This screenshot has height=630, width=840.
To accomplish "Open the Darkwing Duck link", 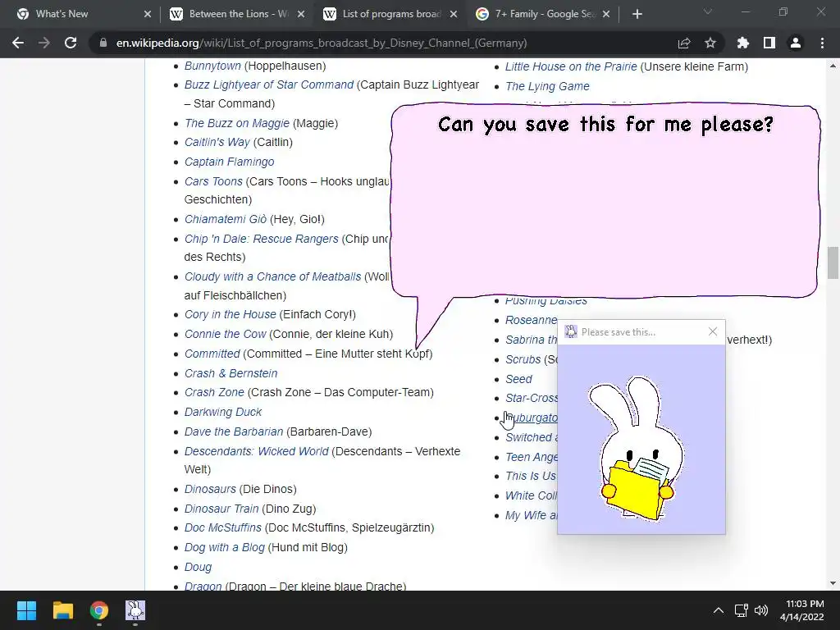I will 223,412.
